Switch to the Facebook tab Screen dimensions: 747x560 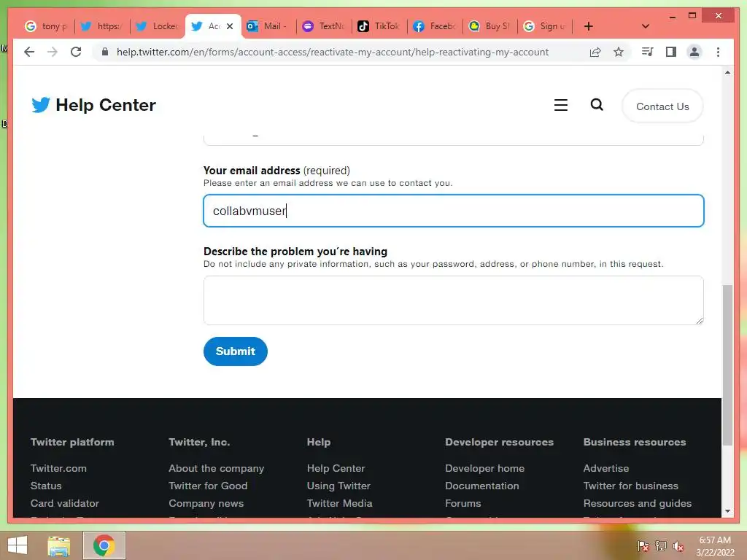click(435, 26)
